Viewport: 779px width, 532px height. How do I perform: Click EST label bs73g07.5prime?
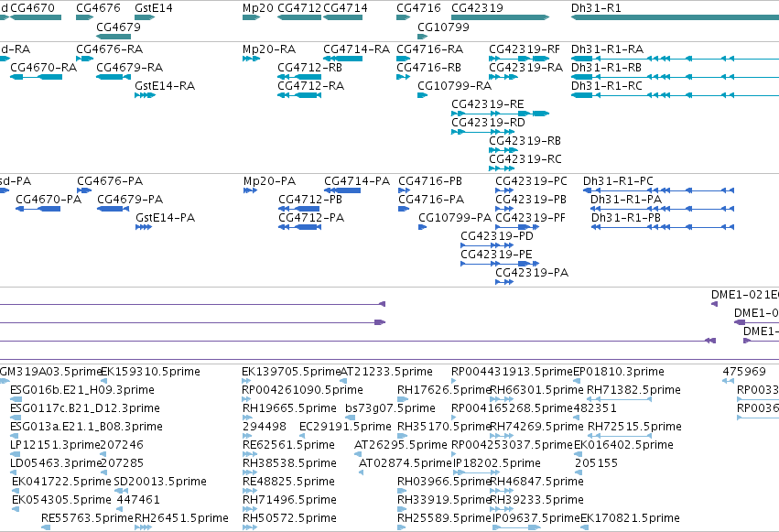390,408
